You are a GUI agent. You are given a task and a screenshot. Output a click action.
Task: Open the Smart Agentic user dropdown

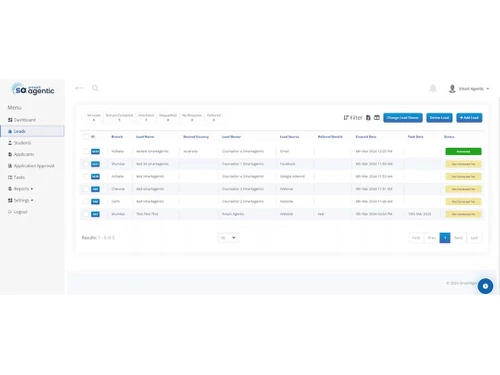click(474, 89)
